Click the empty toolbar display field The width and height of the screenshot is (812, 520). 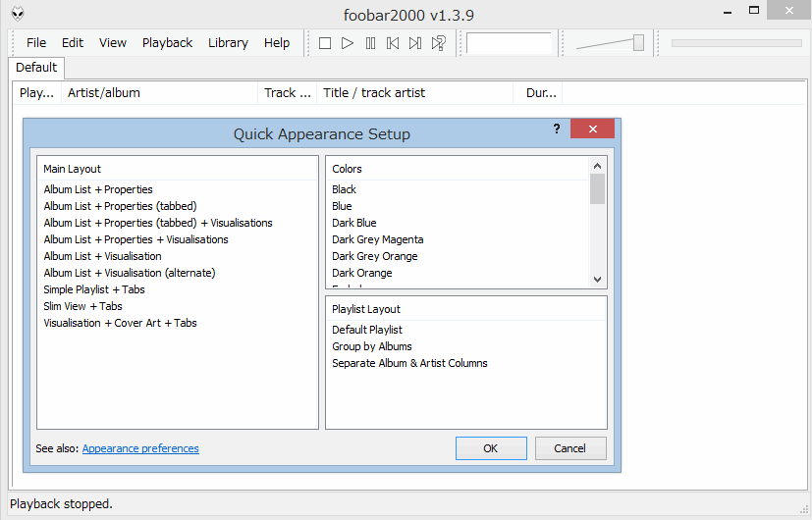[509, 43]
